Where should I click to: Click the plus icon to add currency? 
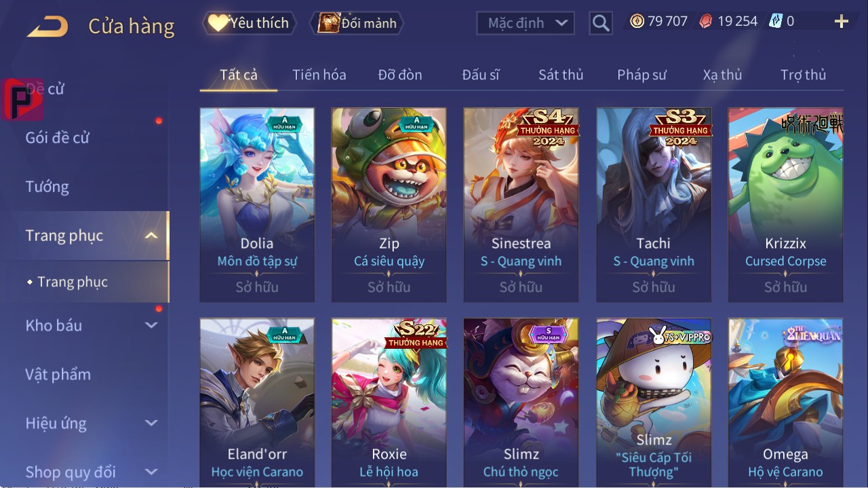[842, 22]
